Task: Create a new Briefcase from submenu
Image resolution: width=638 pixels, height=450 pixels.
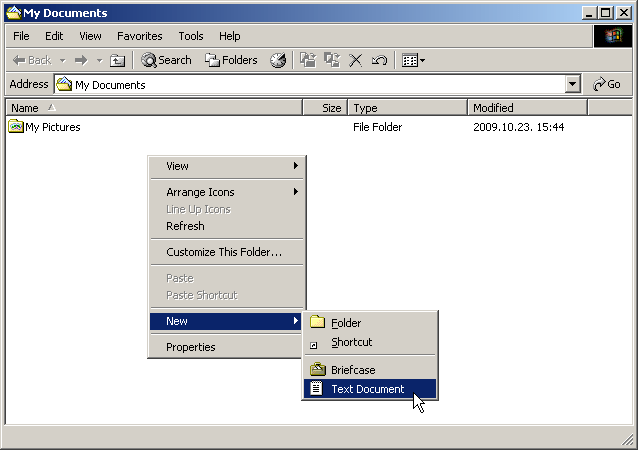Action: (x=370, y=370)
